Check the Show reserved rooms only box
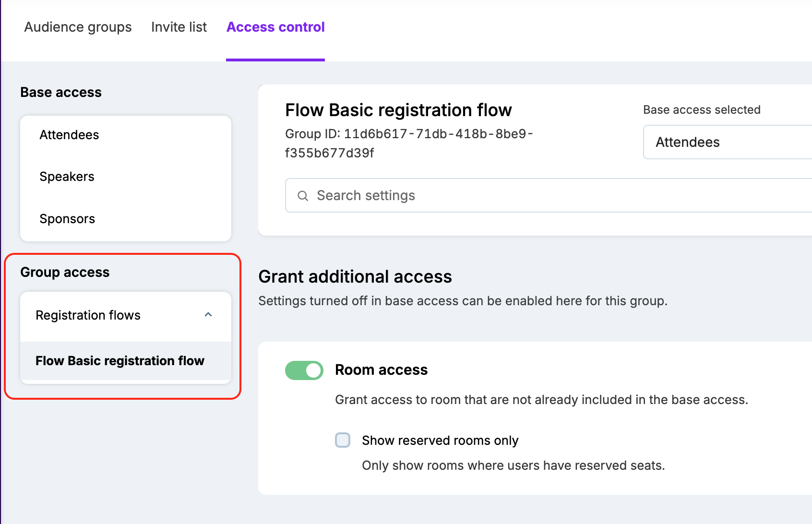The height and width of the screenshot is (524, 812). (343, 440)
